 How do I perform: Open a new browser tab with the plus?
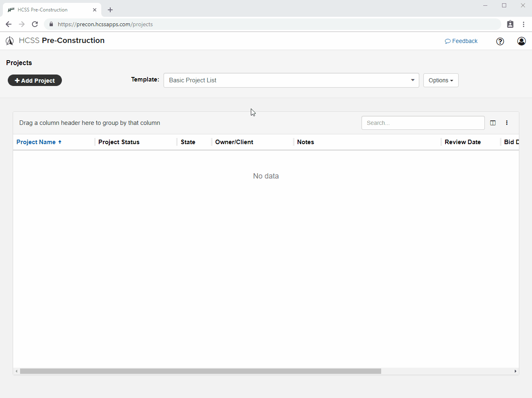(x=110, y=9)
